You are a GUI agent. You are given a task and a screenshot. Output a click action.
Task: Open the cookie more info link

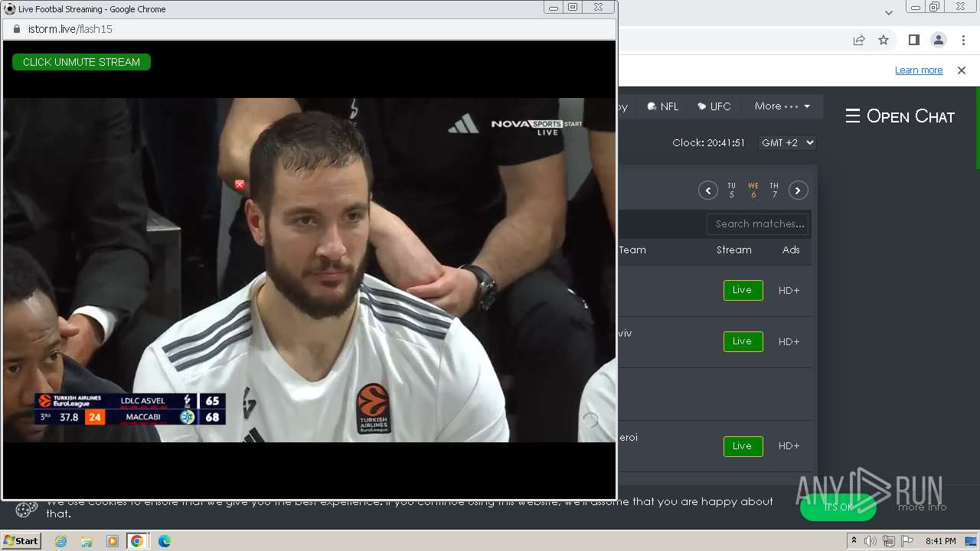coord(922,507)
